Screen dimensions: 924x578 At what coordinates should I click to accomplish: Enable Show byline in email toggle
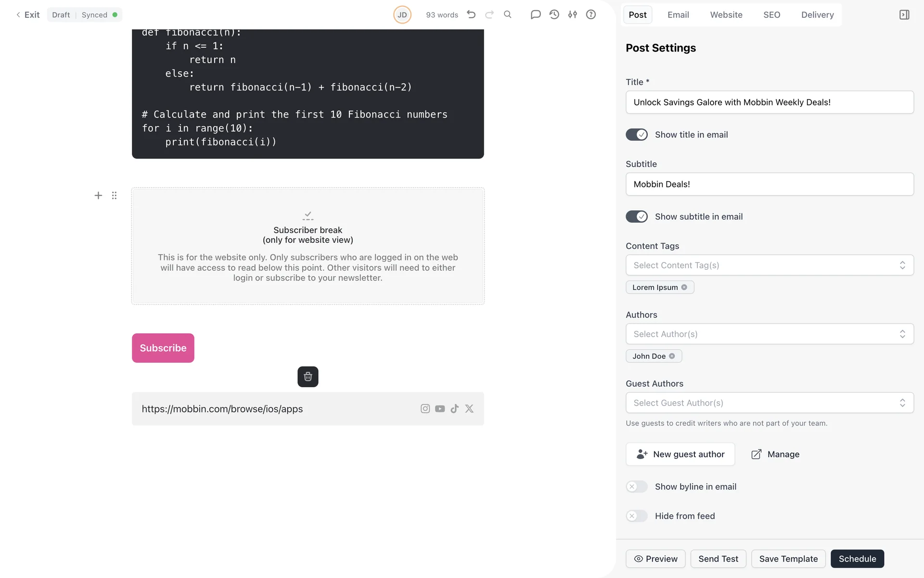click(x=636, y=486)
